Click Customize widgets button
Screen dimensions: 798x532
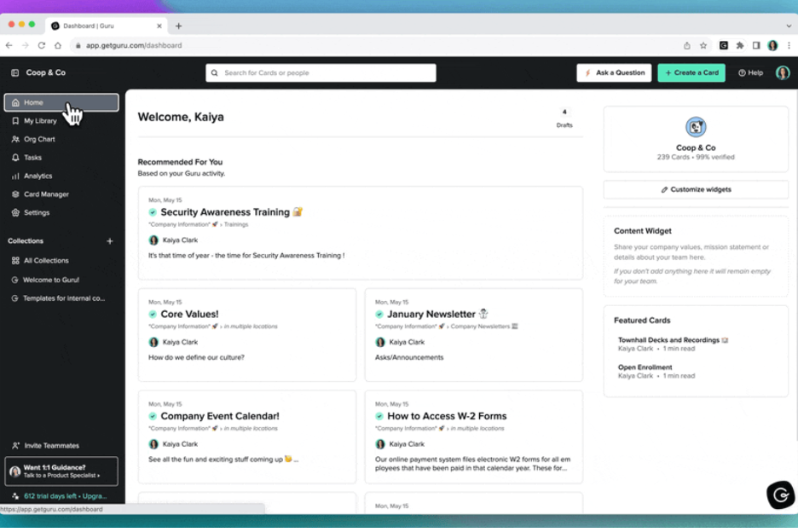[696, 189]
